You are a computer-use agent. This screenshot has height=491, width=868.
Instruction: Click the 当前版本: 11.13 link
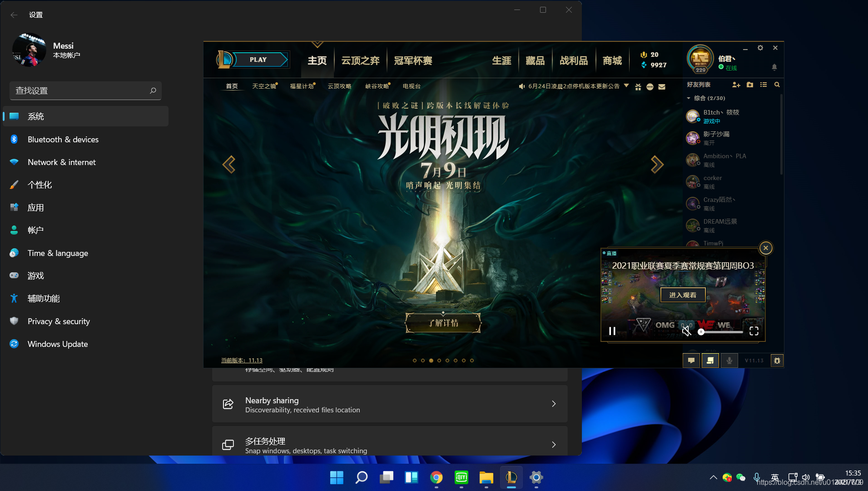point(242,361)
